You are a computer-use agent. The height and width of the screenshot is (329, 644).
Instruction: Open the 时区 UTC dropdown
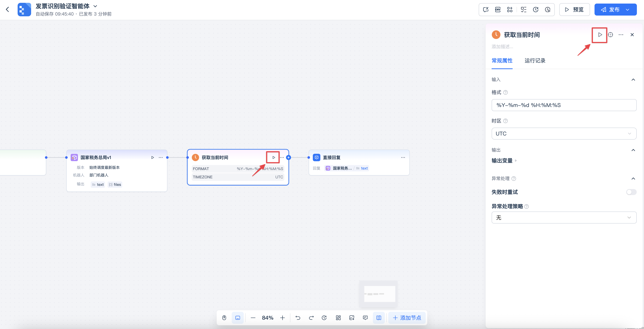564,134
